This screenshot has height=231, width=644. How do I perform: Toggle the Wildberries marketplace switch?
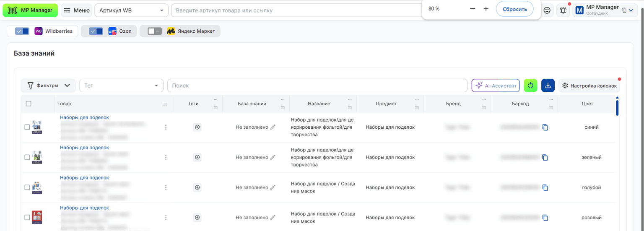22,31
